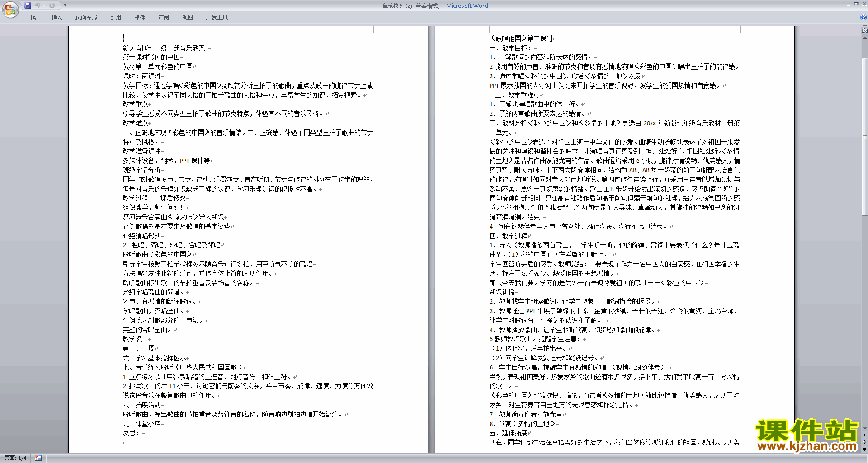
Task: Click the text '二、教学重难点'
Action: (x=517, y=95)
